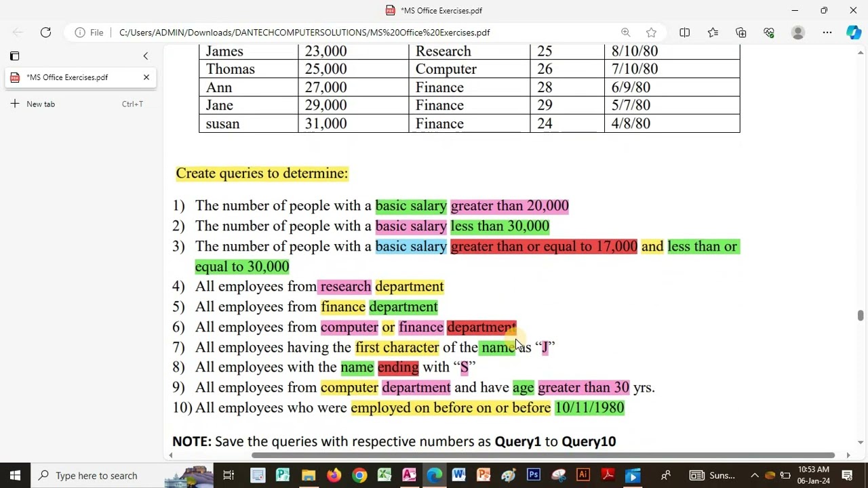Viewport: 868px width, 488px height.
Task: Launch Photoshop from the taskbar
Action: click(x=533, y=475)
